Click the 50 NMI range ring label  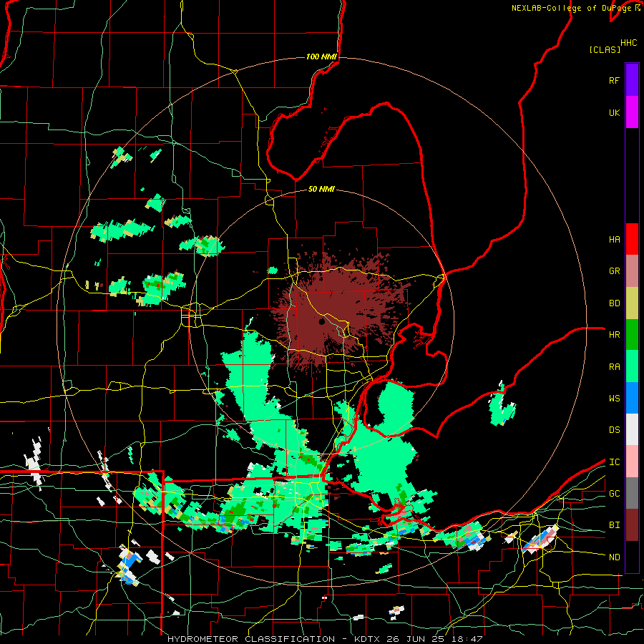point(321,189)
